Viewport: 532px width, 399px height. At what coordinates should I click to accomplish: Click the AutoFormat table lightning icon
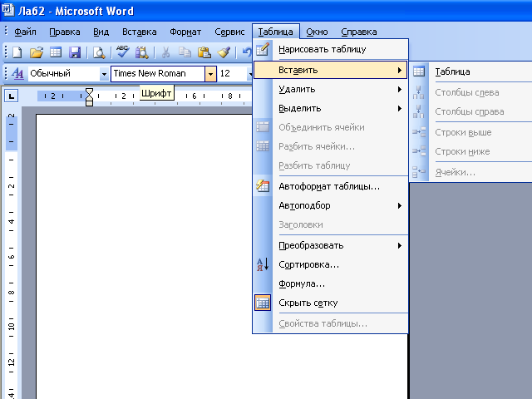[263, 186]
